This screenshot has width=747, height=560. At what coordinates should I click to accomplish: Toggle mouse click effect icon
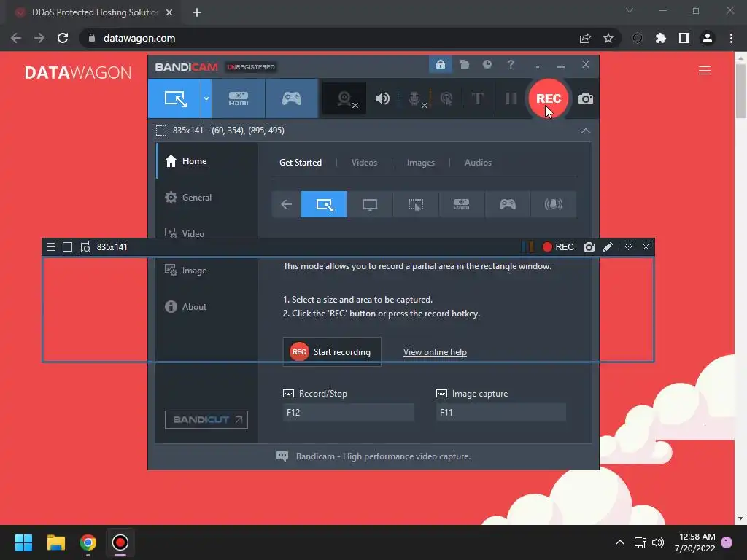(x=446, y=98)
